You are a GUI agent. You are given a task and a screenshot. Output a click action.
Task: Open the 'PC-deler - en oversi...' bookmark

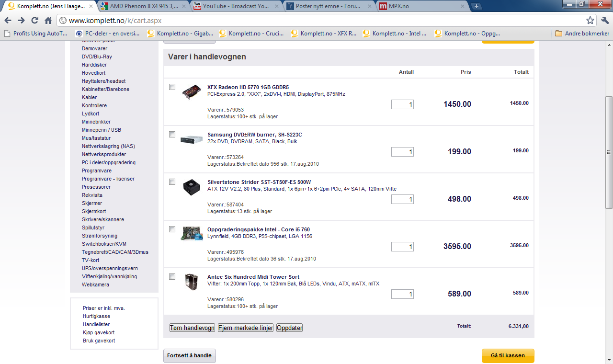pos(108,34)
